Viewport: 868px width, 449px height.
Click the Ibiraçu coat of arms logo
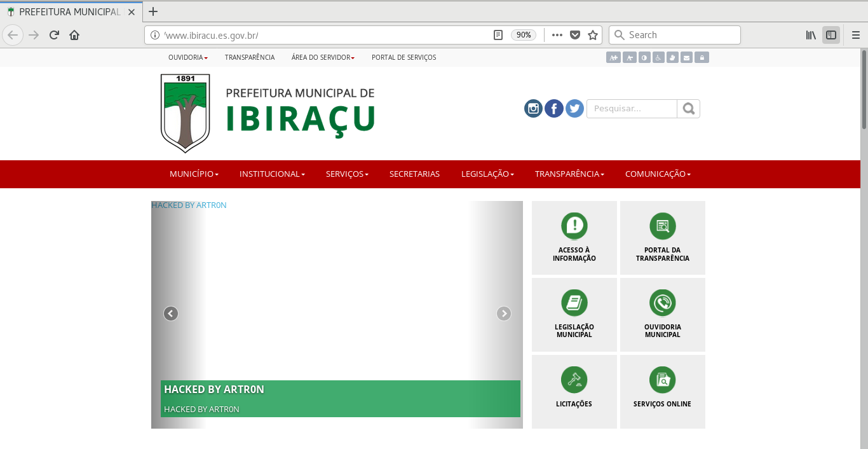tap(185, 113)
